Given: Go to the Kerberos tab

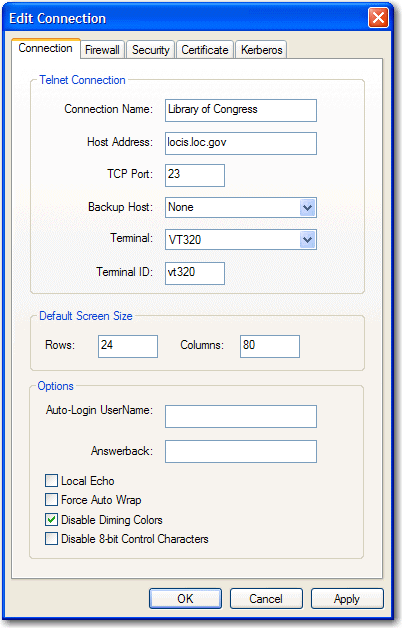Looking at the screenshot, I should click(261, 50).
